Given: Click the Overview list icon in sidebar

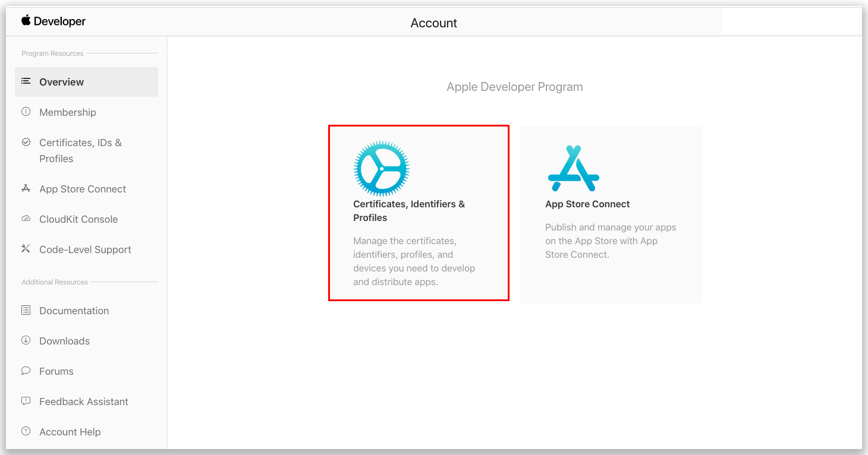Looking at the screenshot, I should (x=26, y=81).
